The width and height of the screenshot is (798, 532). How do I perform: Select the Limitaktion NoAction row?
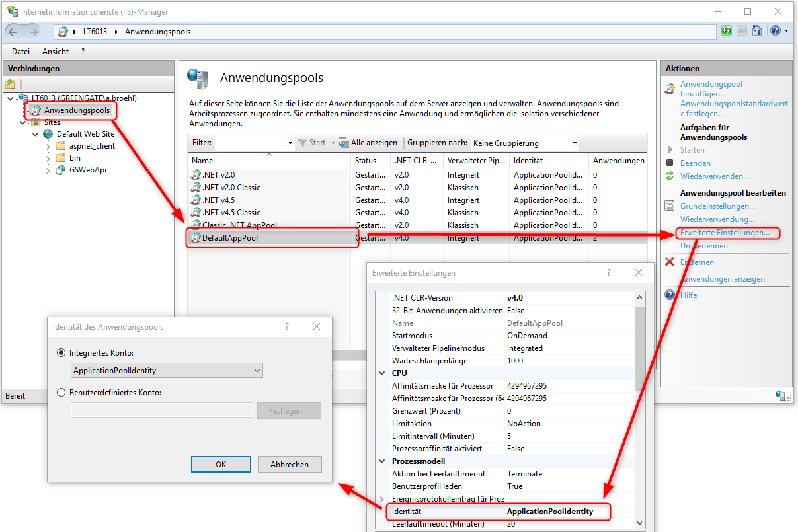point(504,424)
